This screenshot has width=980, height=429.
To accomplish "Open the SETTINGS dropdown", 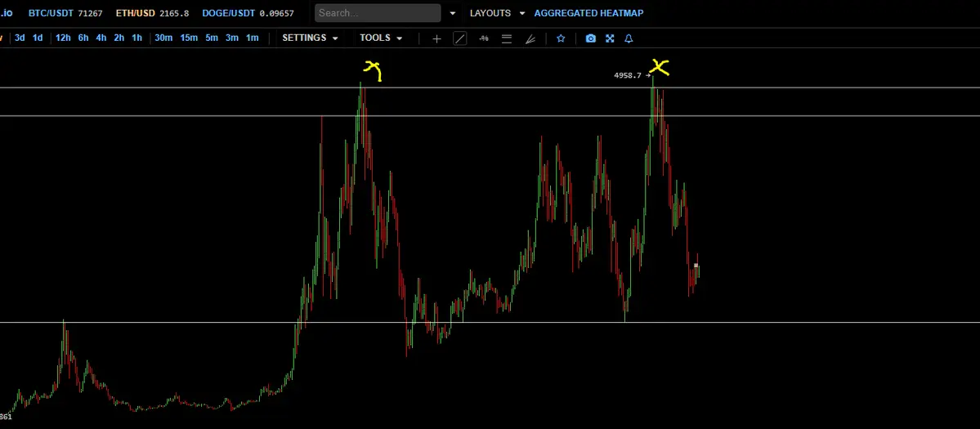I will pos(310,38).
